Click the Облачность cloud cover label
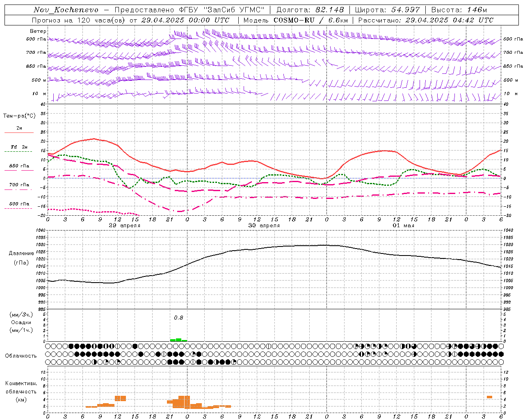Image resolution: width=525 pixels, height=420 pixels. 21,356
